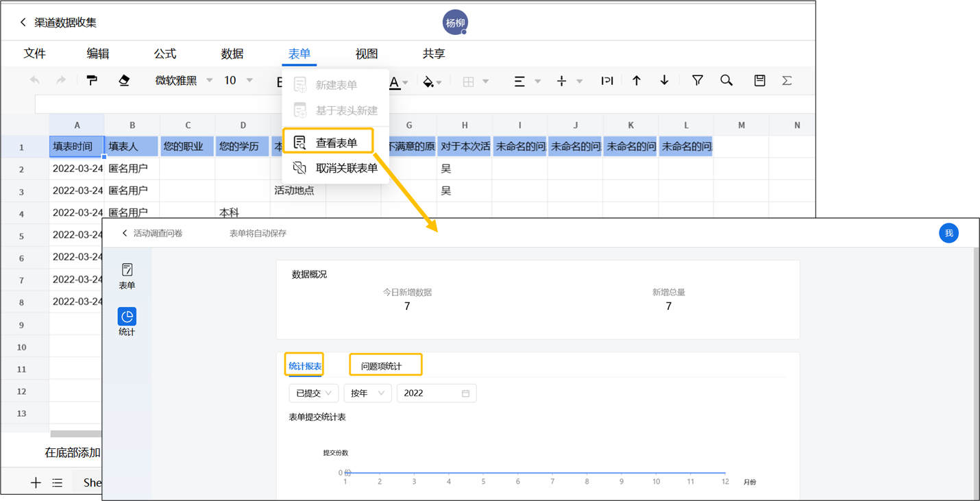The height and width of the screenshot is (501, 980).
Task: Open the 视图 menu
Action: click(367, 53)
